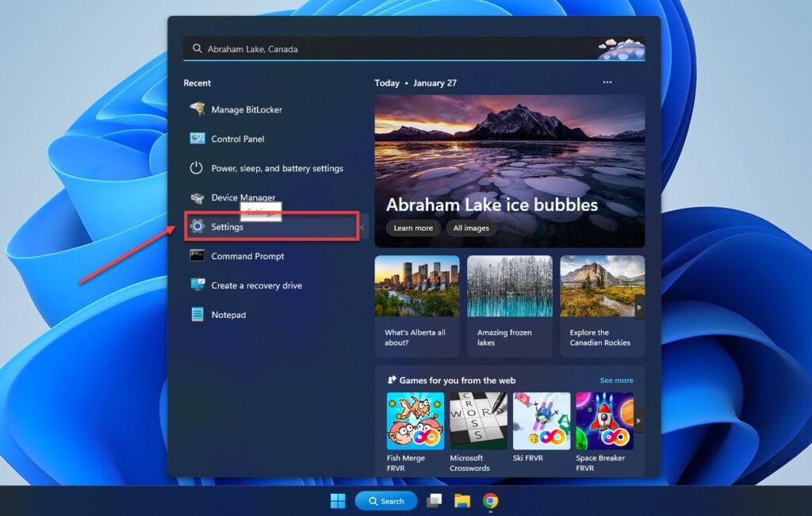Image resolution: width=812 pixels, height=516 pixels.
Task: Open the Abraham Lake ice bubbles image
Action: (510, 170)
